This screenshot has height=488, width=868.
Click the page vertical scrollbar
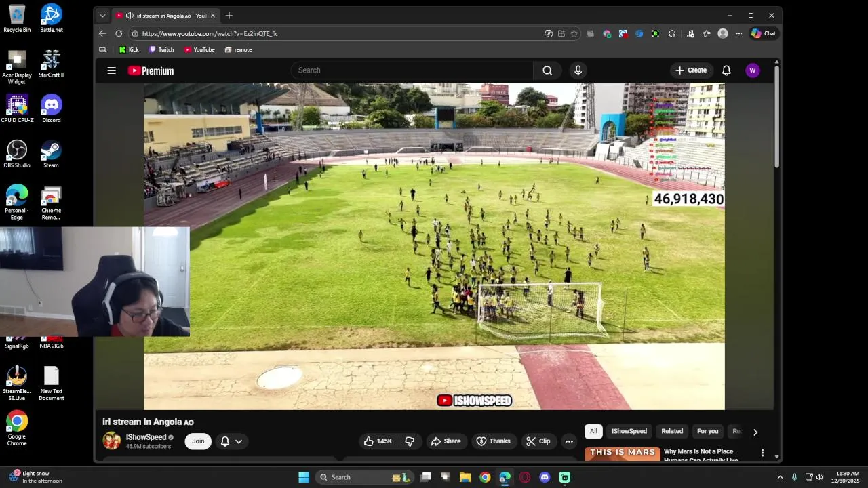(777, 115)
